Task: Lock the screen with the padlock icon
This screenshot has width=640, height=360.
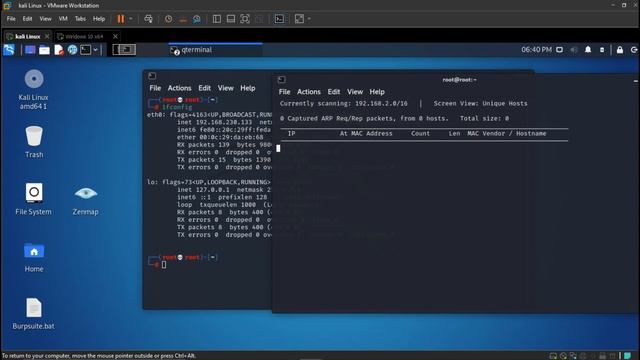Action: pos(620,50)
